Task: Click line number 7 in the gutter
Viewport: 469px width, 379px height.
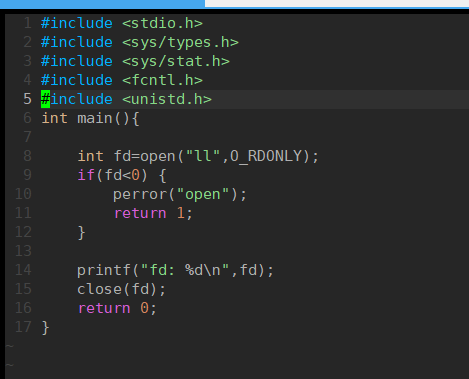Action: [x=27, y=137]
